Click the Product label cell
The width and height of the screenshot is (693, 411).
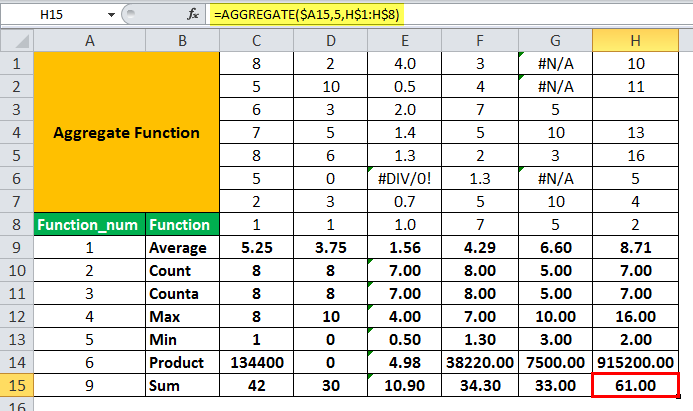tap(183, 362)
